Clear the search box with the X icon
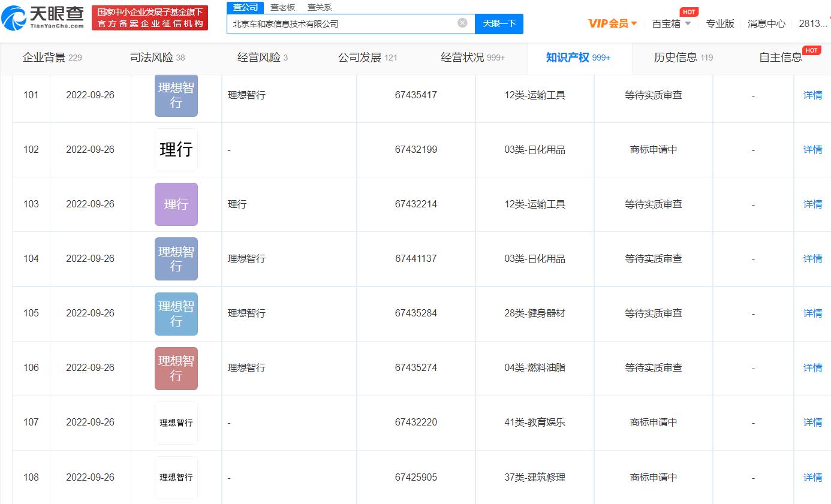The image size is (831, 504). [462, 23]
